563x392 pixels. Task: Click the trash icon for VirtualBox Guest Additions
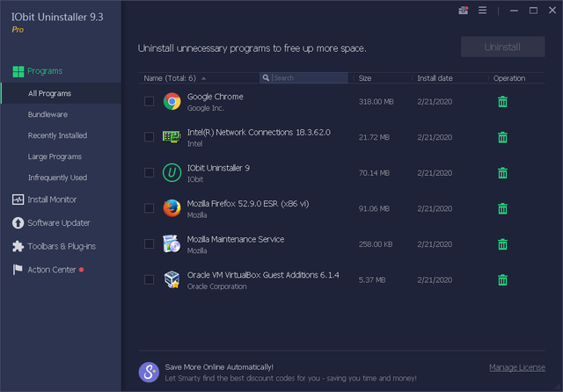pyautogui.click(x=502, y=279)
